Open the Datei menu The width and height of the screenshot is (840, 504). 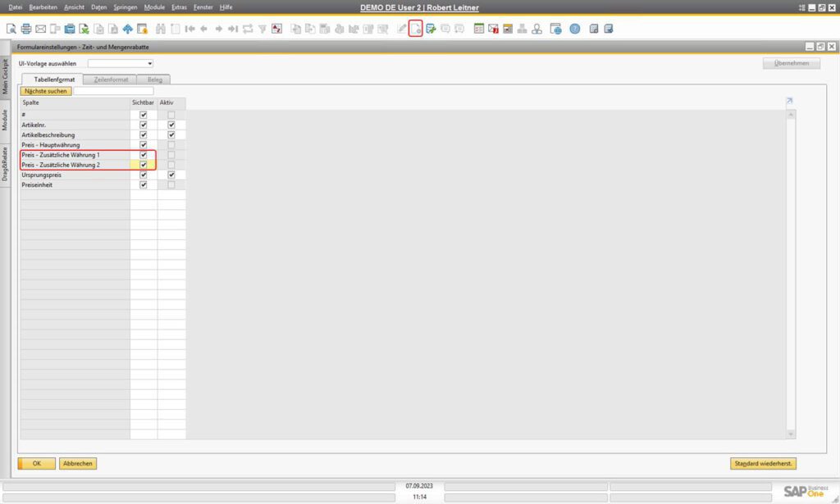pos(15,7)
